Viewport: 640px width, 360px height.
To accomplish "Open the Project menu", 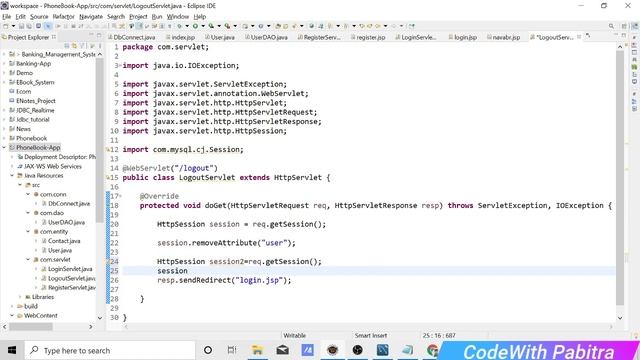I will (138, 17).
